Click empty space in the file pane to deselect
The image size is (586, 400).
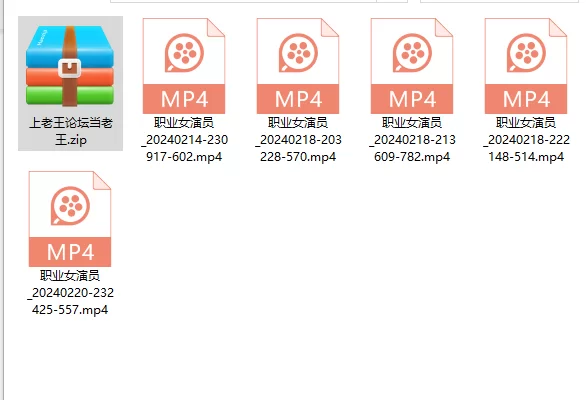(x=336, y=280)
